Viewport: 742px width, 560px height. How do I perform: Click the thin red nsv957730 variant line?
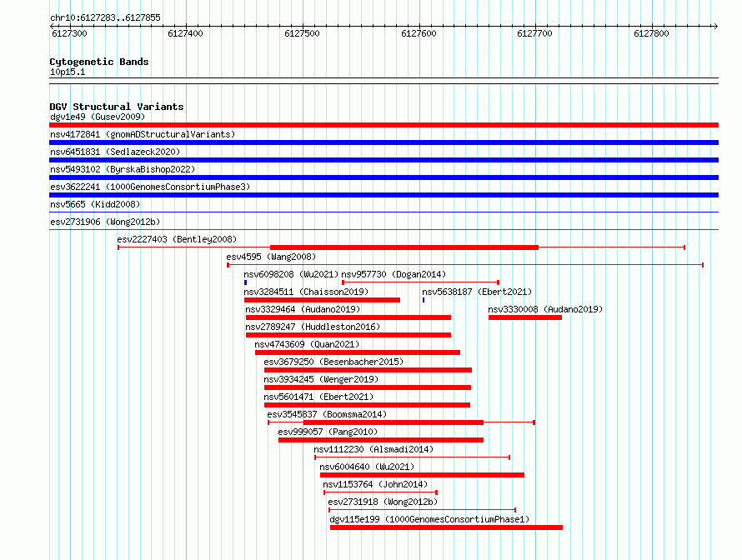[x=420, y=282]
